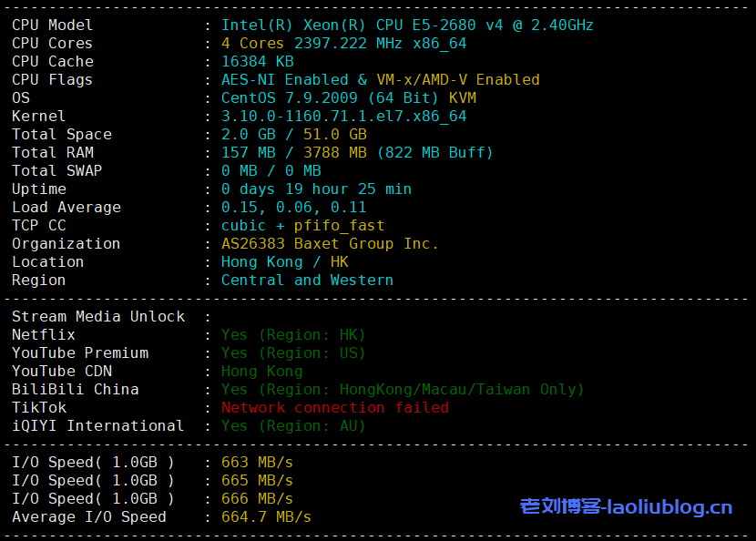Click the 'Stream Media Unlock' heading
The height and width of the screenshot is (541, 756).
point(98,317)
